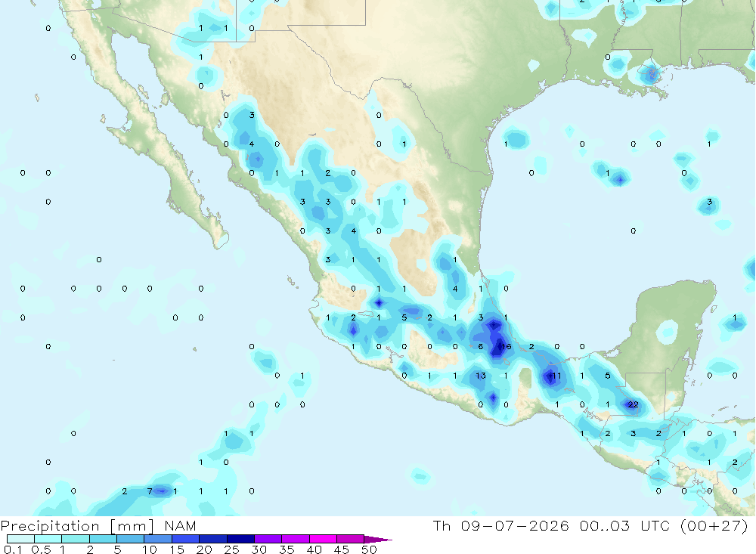Click the 45–50 mm legend color swatch
This screenshot has height=554, width=756.
(350, 539)
